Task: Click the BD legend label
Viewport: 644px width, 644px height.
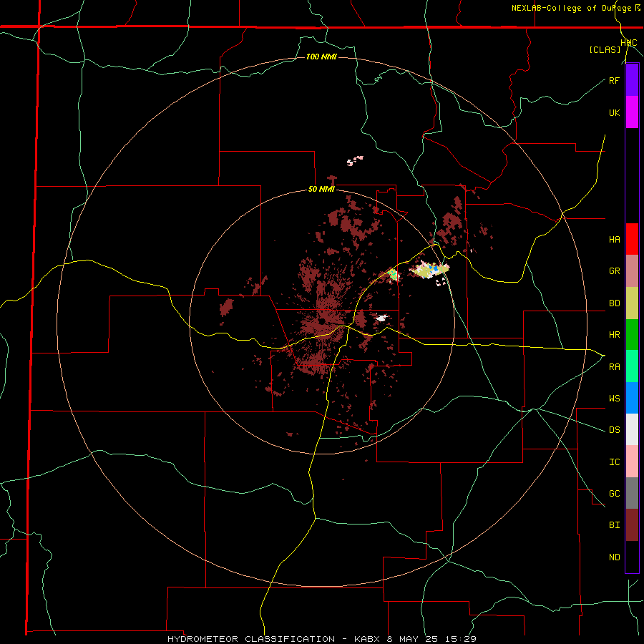Action: (614, 303)
